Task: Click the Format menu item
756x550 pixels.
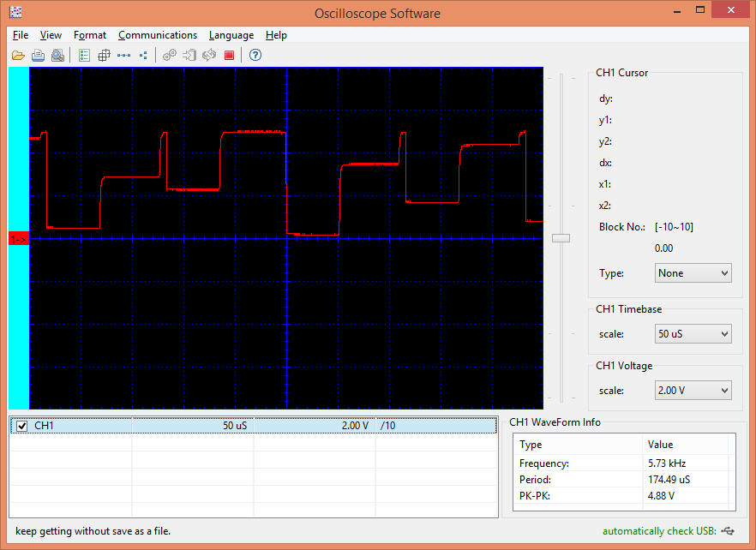Action: click(x=89, y=35)
